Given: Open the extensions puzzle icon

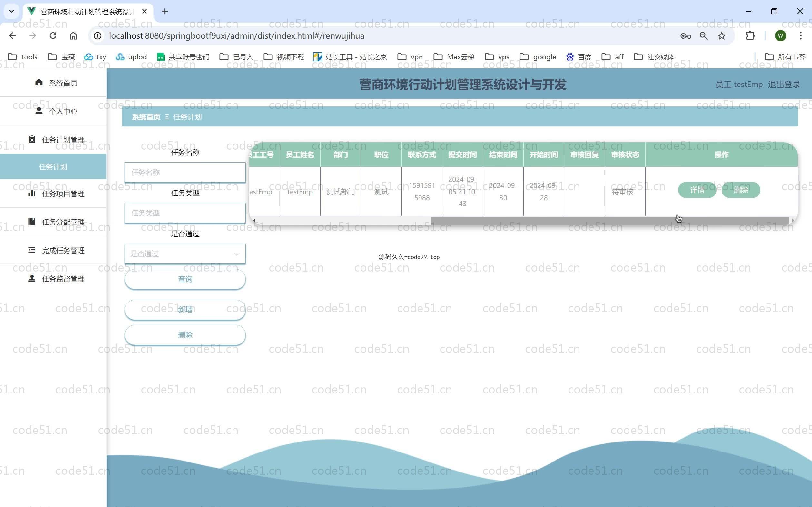Looking at the screenshot, I should 750,35.
